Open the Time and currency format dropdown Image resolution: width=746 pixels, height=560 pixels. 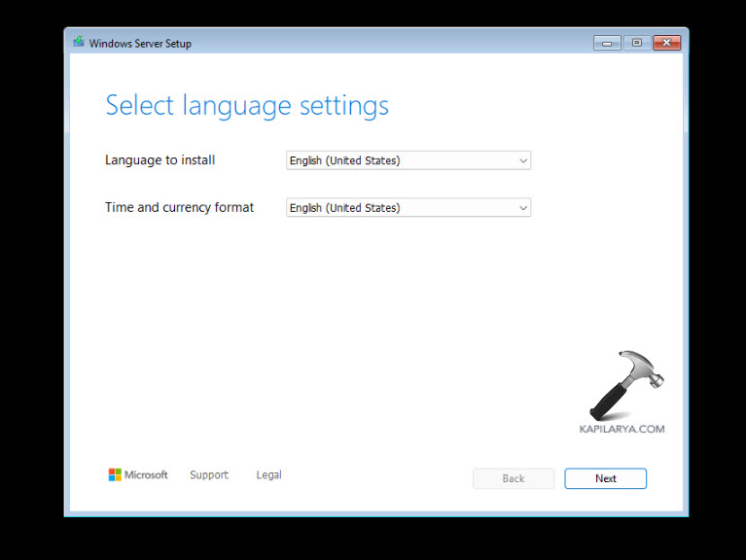pyautogui.click(x=409, y=208)
